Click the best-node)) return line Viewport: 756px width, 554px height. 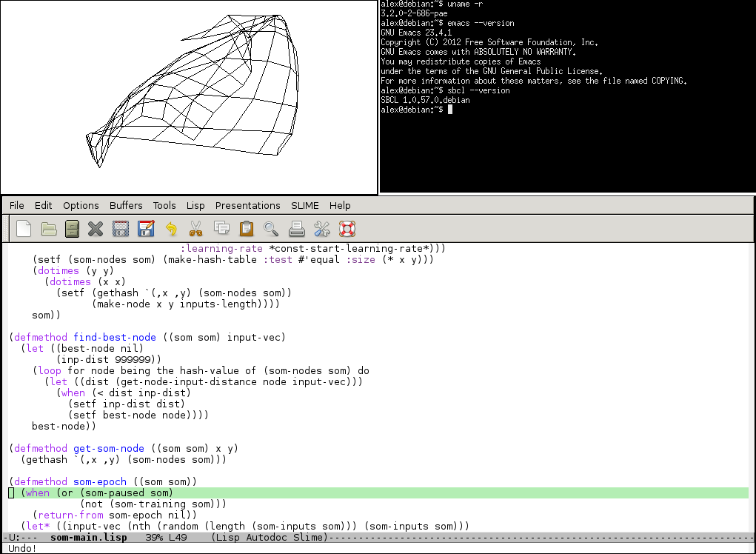[x=64, y=426]
